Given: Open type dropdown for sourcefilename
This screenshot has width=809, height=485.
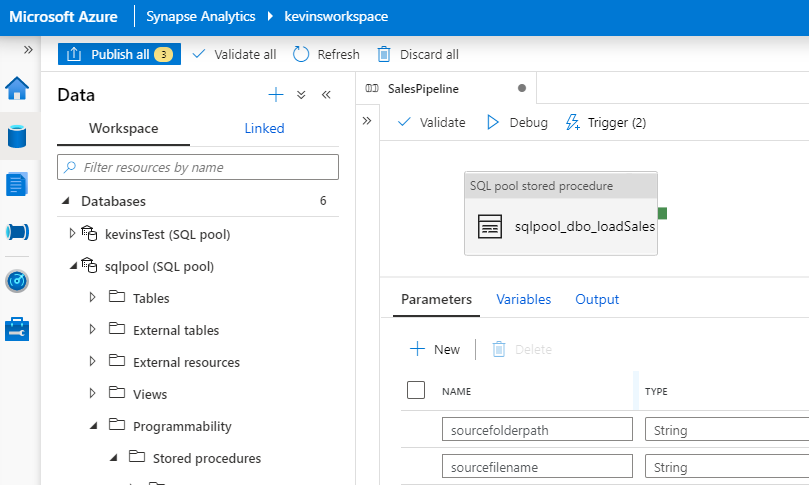Looking at the screenshot, I should (x=727, y=466).
